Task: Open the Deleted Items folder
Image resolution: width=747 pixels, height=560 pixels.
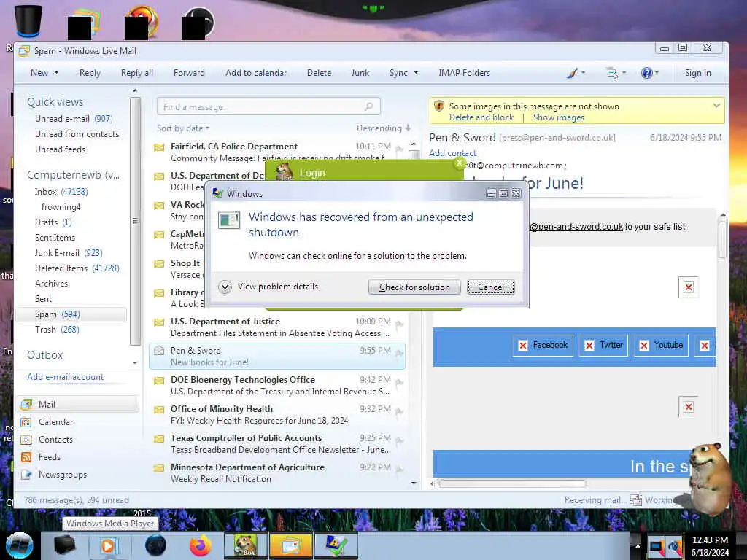Action: [77, 268]
